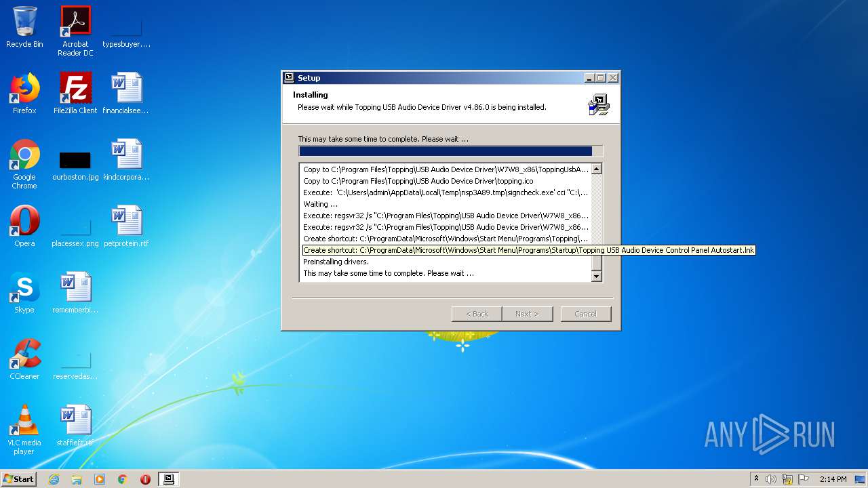Select the rememberbl document icon
The image size is (868, 488).
click(75, 293)
